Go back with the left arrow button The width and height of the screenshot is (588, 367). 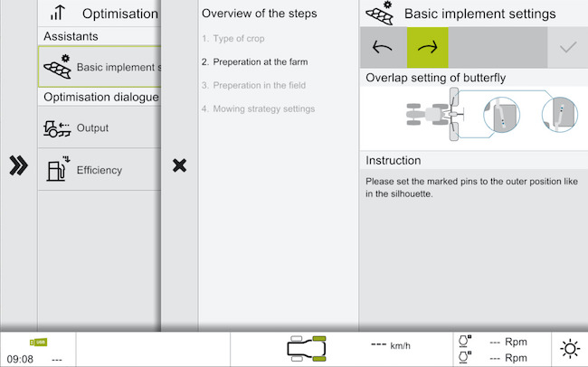[x=383, y=47]
